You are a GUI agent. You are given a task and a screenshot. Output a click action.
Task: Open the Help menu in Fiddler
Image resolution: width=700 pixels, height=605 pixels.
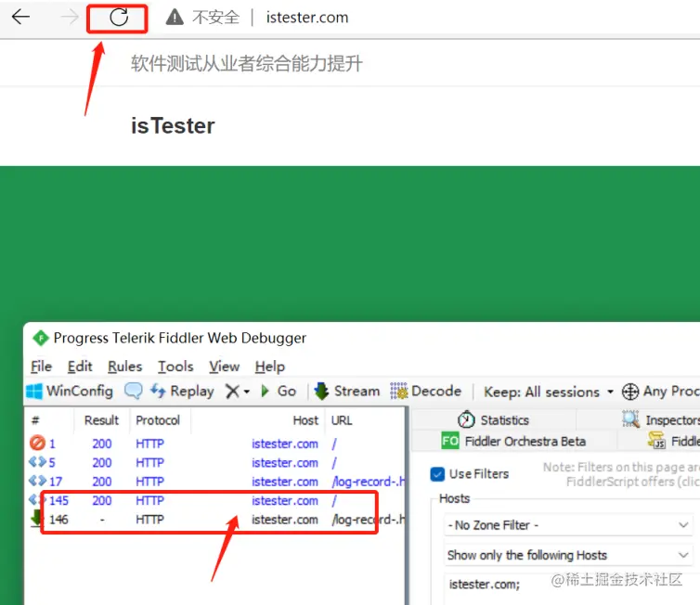[x=269, y=367]
